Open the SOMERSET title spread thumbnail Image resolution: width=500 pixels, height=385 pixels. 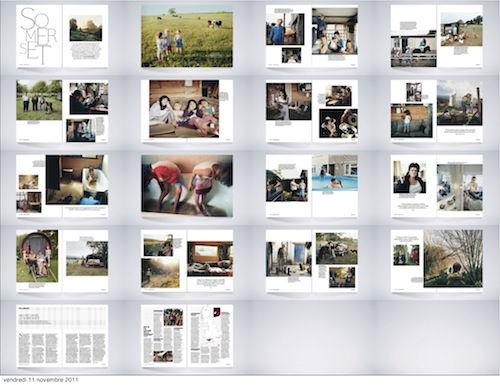pyautogui.click(x=62, y=36)
